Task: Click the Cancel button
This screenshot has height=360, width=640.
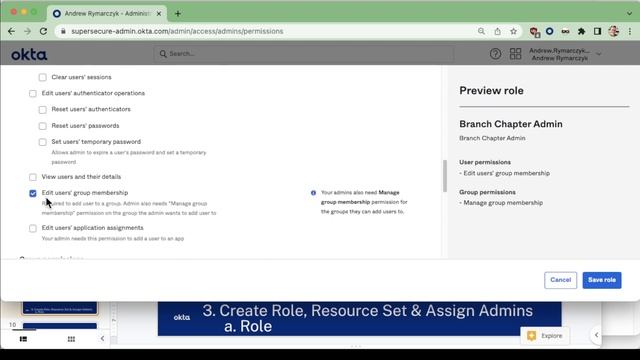Action: tap(560, 280)
